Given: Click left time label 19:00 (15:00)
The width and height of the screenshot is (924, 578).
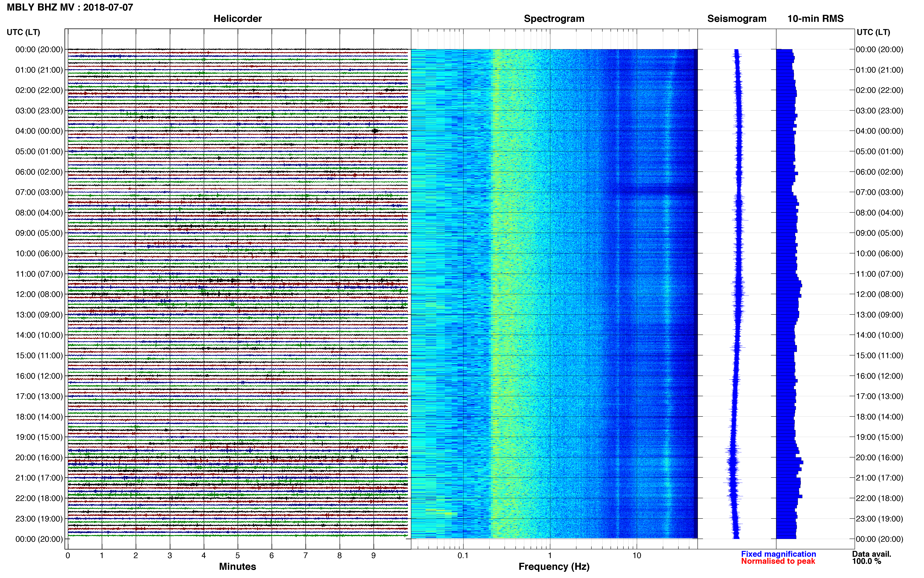Looking at the screenshot, I should click(x=39, y=437).
